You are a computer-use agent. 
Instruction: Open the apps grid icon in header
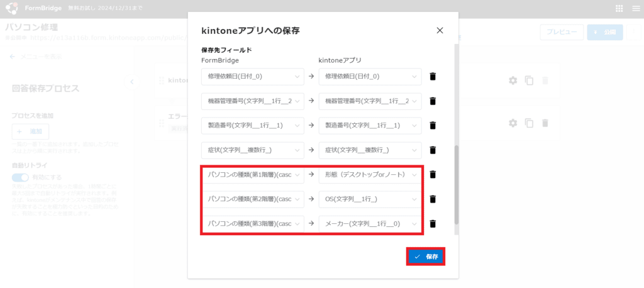click(619, 9)
